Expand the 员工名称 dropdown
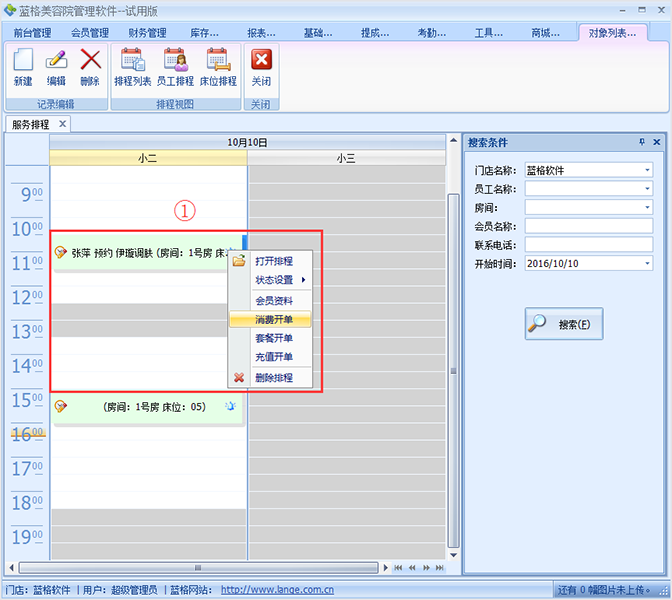Viewport: 672px width, 600px height. tap(647, 189)
